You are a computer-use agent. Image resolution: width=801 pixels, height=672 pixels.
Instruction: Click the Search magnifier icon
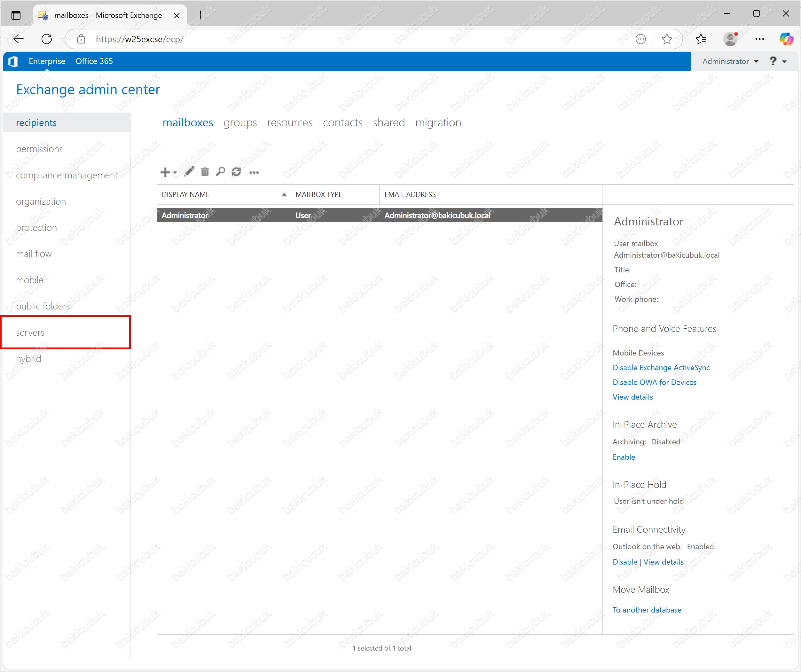pyautogui.click(x=220, y=172)
